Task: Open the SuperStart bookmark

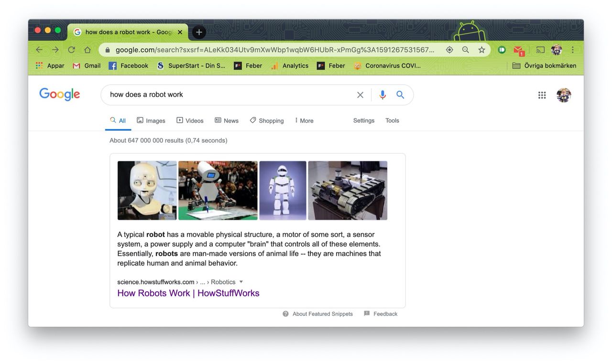Action: [191, 65]
